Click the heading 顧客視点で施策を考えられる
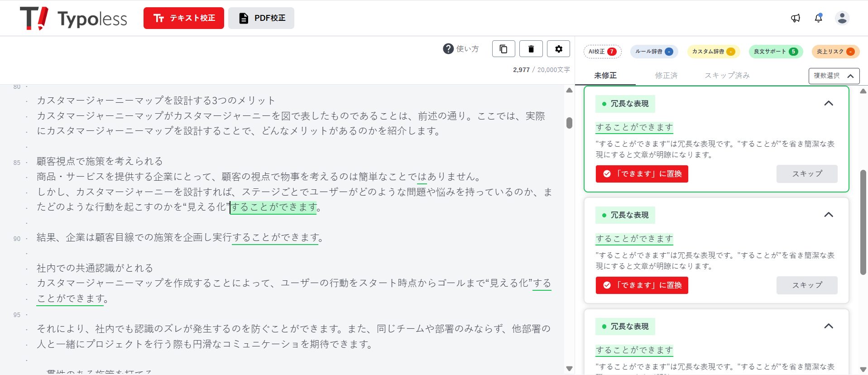This screenshot has height=375, width=868. (100, 161)
